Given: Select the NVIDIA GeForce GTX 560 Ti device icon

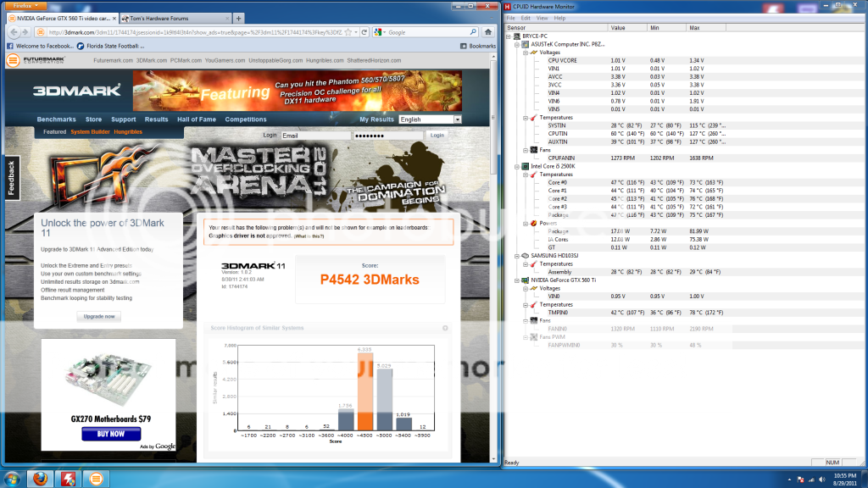Looking at the screenshot, I should click(525, 278).
